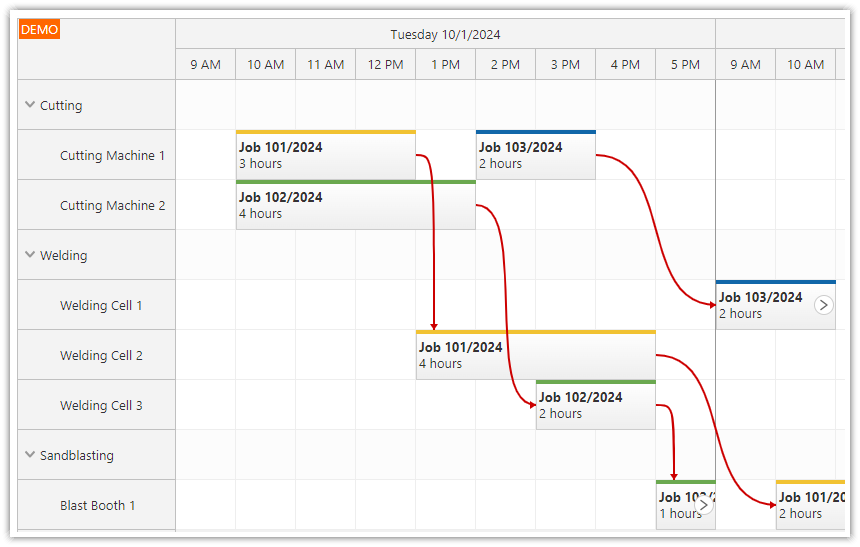
Task: Select Job 102/2024 on Cutting Machine 2
Action: coord(355,206)
